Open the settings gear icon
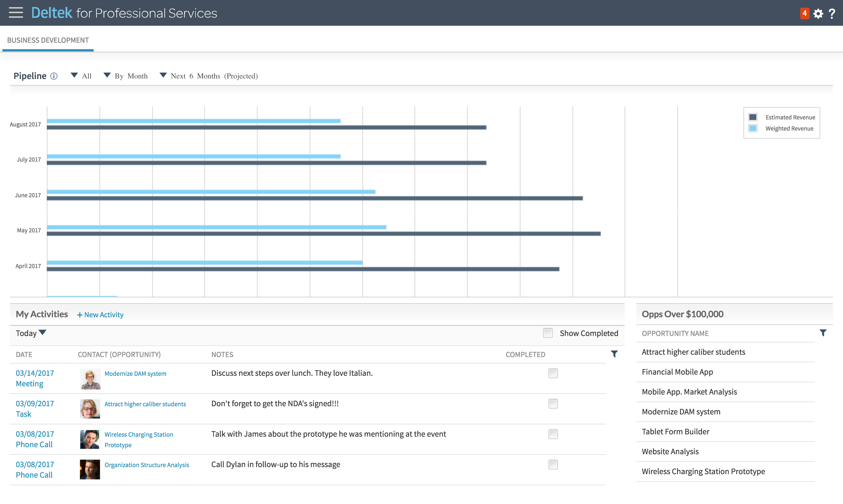This screenshot has height=504, width=843. click(x=818, y=13)
